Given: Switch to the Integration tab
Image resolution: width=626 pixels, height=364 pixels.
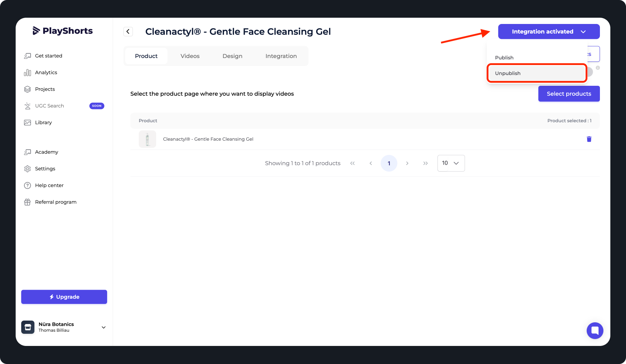Looking at the screenshot, I should click(281, 56).
